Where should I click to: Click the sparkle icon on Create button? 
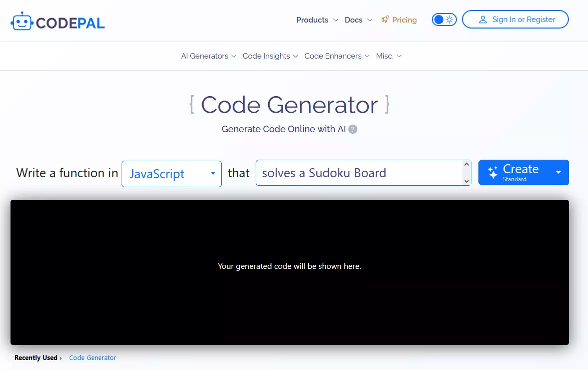pyautogui.click(x=492, y=172)
